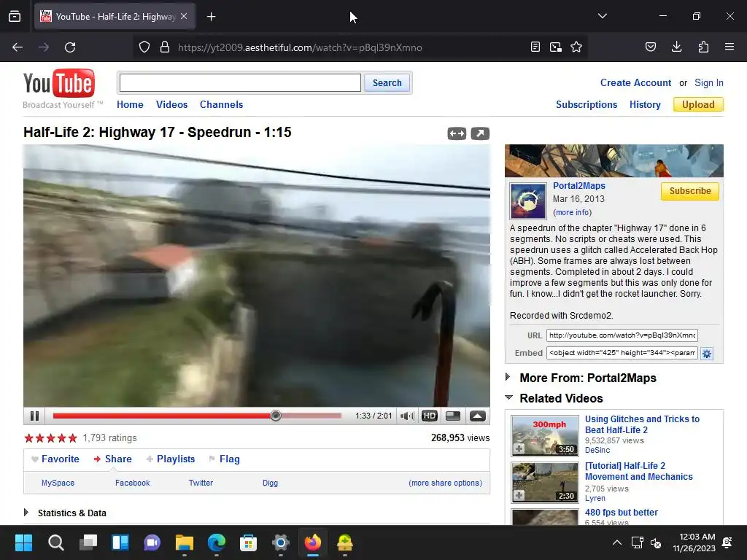Click the Sign In link
The image size is (747, 560).
[x=709, y=83]
